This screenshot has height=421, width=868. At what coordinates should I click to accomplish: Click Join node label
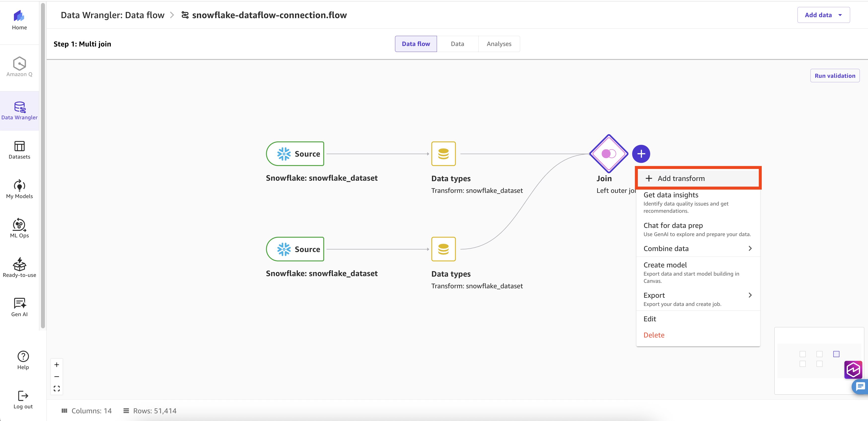click(x=604, y=178)
